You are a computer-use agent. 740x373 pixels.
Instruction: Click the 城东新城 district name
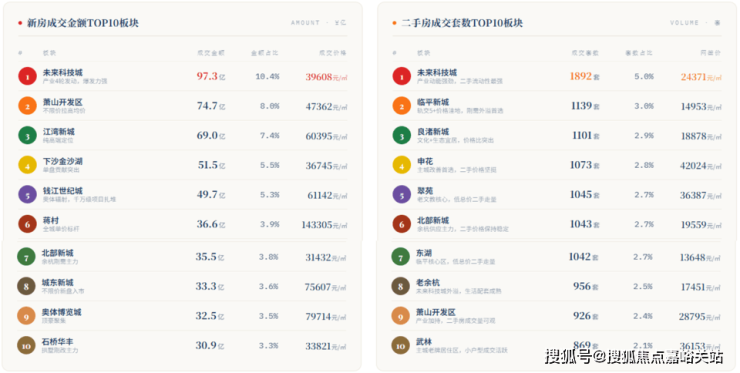click(x=58, y=283)
